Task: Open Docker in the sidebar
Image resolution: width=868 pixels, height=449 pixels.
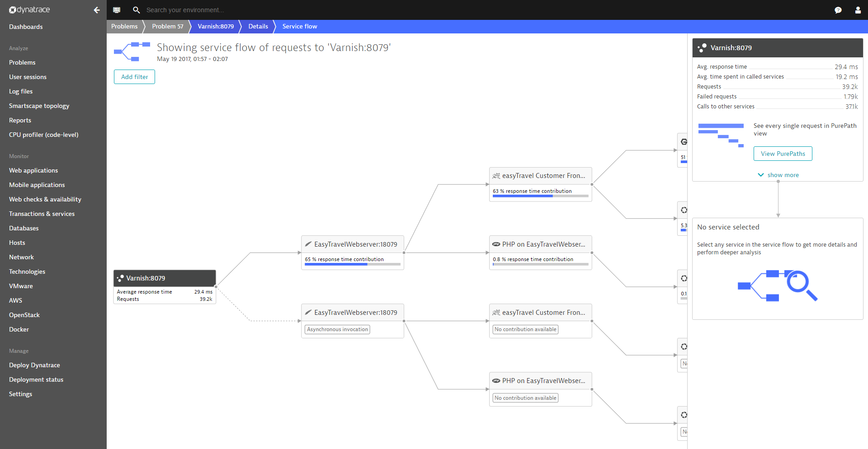Action: click(19, 330)
